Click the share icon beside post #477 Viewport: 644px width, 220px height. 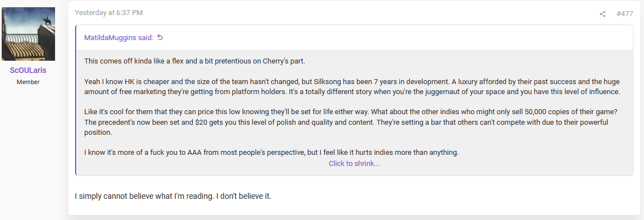602,14
